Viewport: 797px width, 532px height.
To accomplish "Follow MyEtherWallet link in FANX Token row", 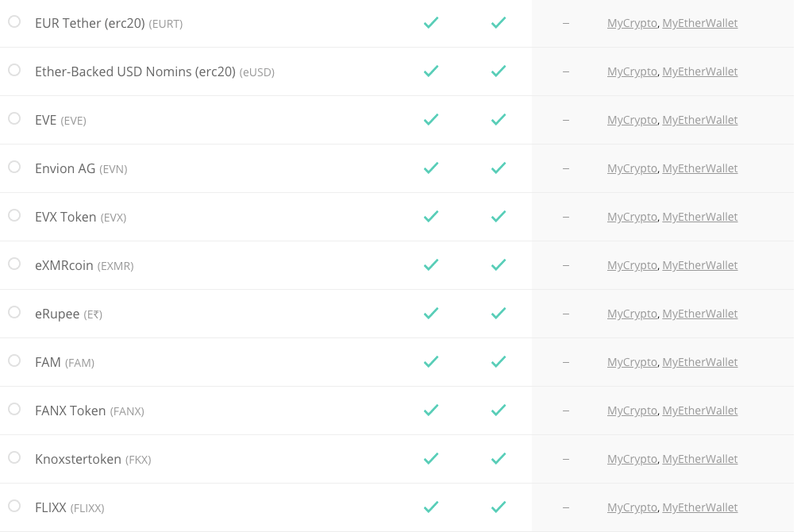I will point(700,411).
